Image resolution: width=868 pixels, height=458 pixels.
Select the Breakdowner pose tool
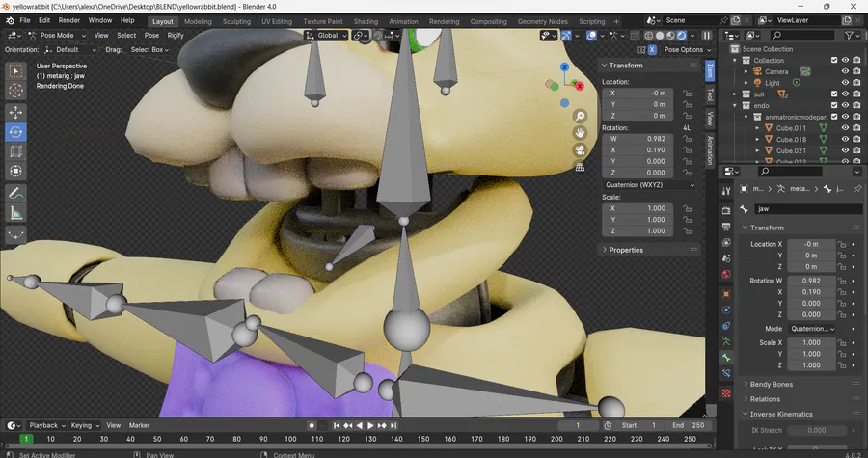(x=15, y=234)
